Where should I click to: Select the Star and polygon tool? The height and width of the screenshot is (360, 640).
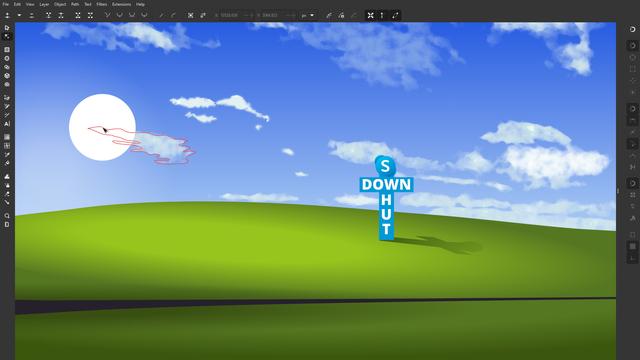[x=7, y=67]
